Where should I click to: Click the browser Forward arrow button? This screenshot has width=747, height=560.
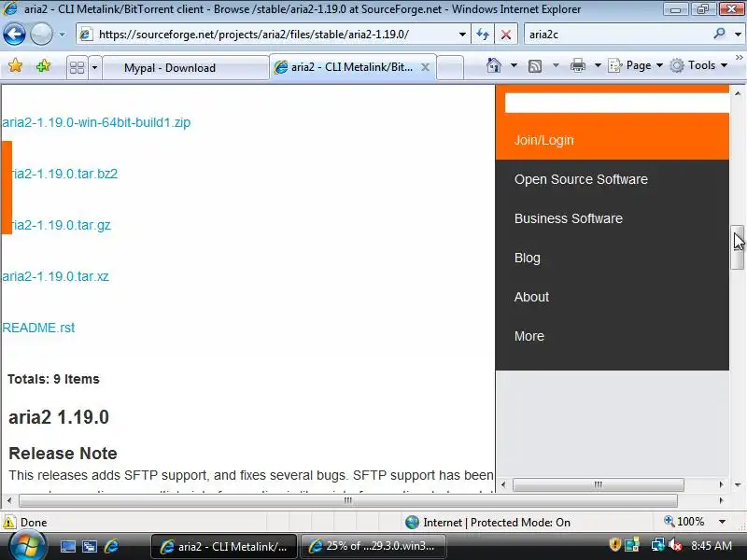click(x=41, y=34)
